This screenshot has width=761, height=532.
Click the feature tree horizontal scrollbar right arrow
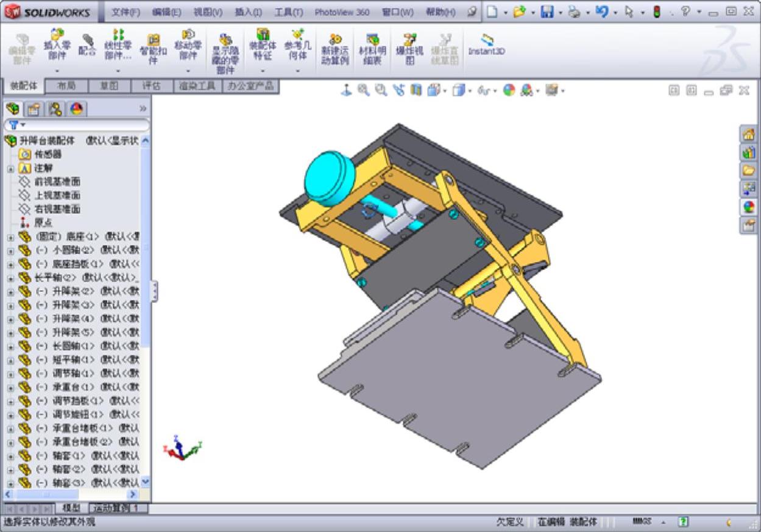132,494
